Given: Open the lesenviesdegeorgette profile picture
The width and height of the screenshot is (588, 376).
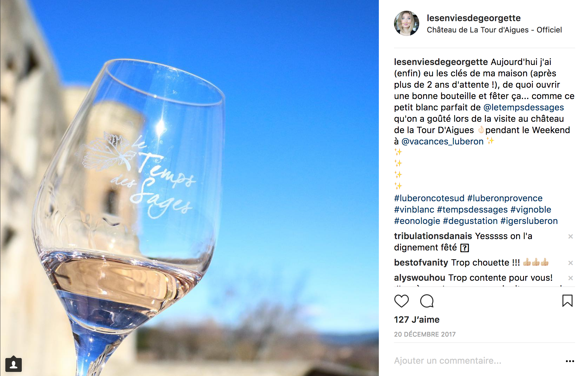Looking at the screenshot, I should pyautogui.click(x=407, y=23).
